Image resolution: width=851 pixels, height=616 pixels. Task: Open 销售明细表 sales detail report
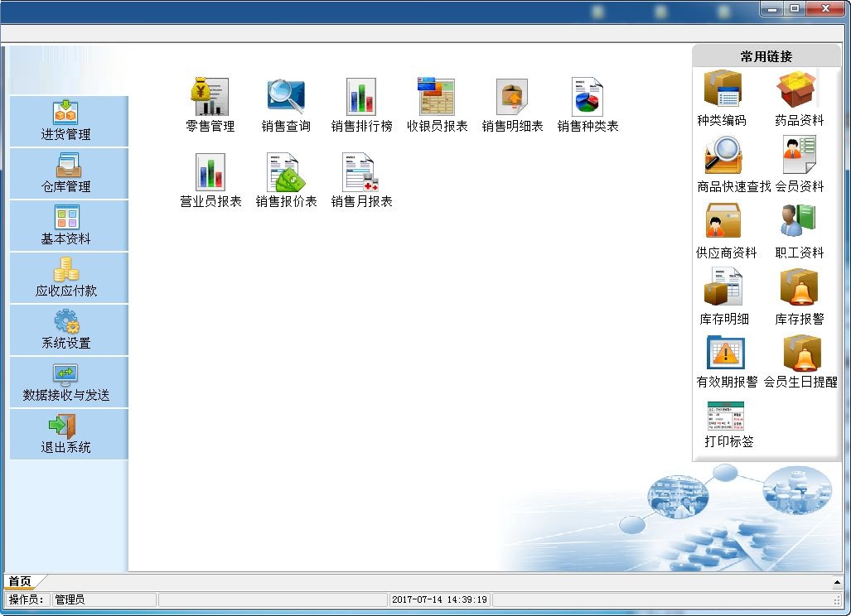pos(512,99)
